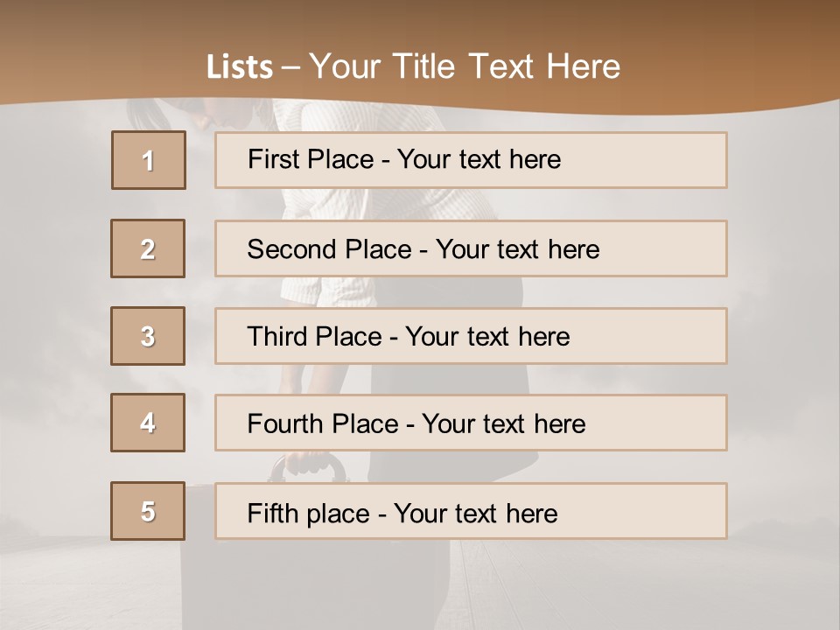Click the number 1 box
840x630 pixels.
point(149,160)
